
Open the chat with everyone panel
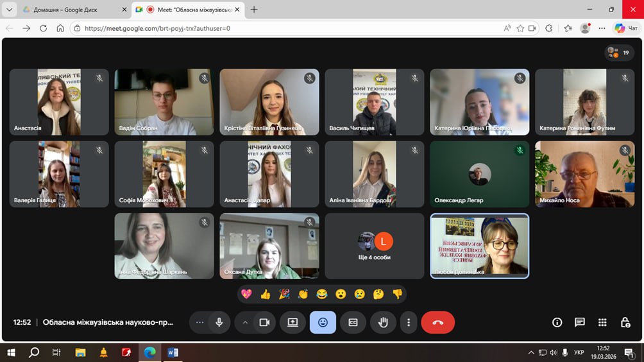[579, 322]
